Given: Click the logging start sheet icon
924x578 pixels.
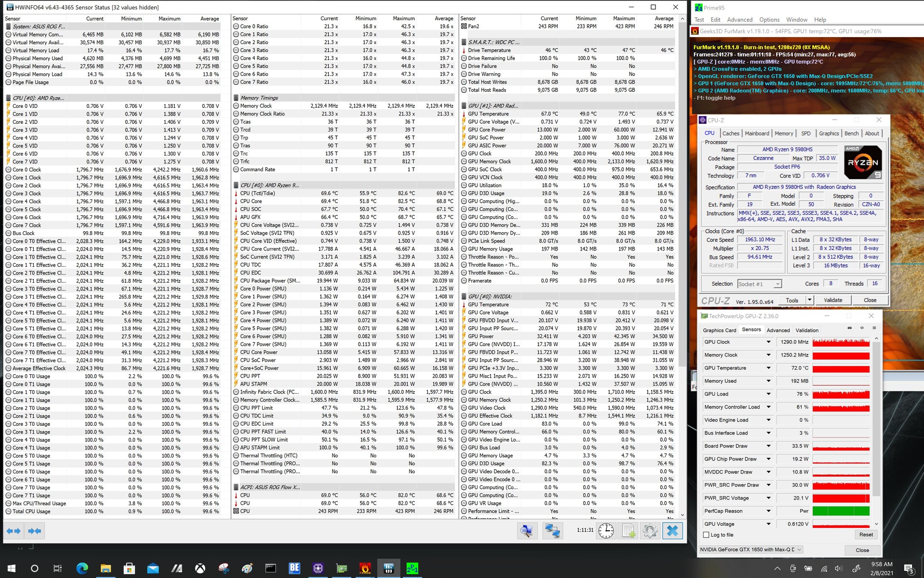Looking at the screenshot, I should tap(629, 531).
